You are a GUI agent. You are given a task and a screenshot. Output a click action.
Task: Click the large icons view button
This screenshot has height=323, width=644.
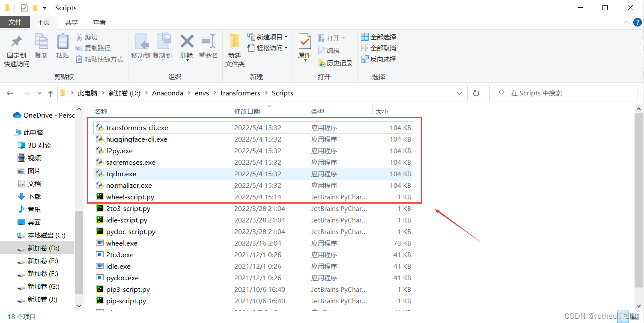coord(634,317)
